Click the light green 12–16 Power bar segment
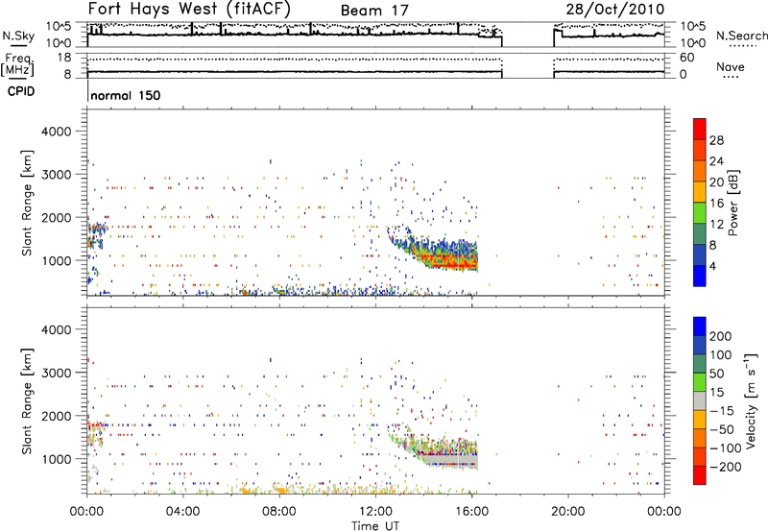The width and height of the screenshot is (768, 532). 700,213
